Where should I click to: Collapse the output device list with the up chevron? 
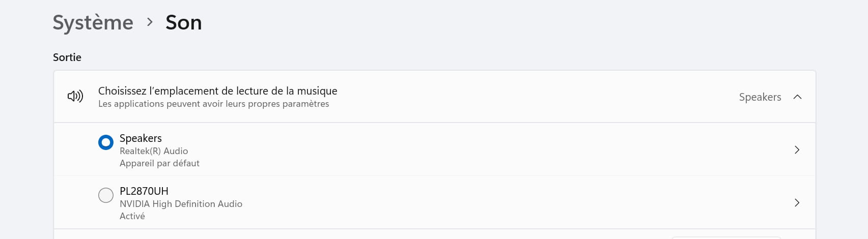point(797,97)
